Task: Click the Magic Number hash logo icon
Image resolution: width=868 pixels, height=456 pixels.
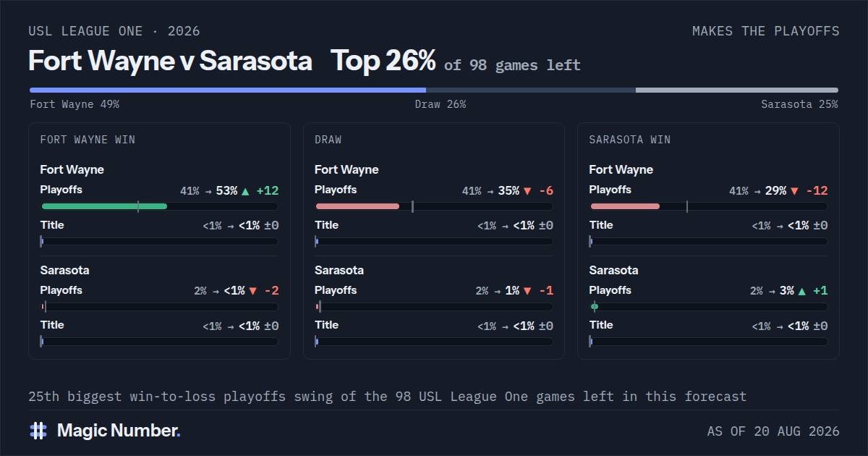Action: click(38, 431)
